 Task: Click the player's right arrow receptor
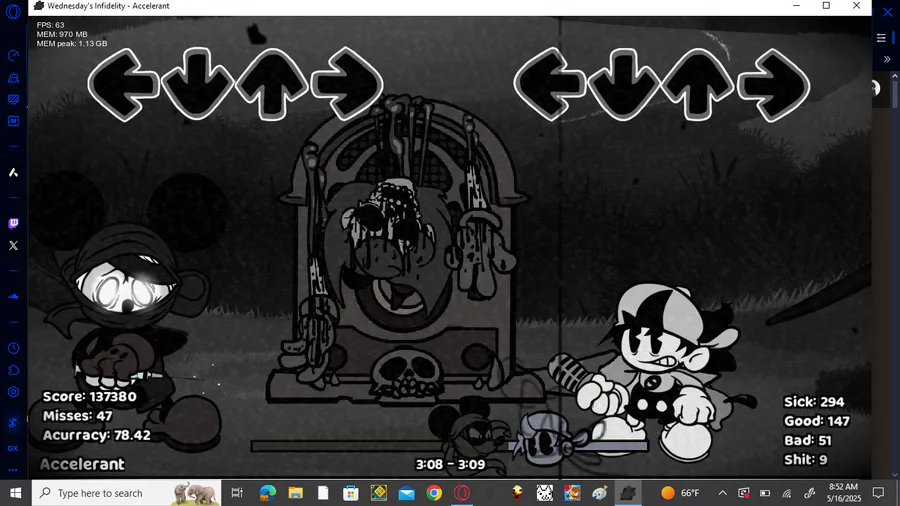point(773,85)
